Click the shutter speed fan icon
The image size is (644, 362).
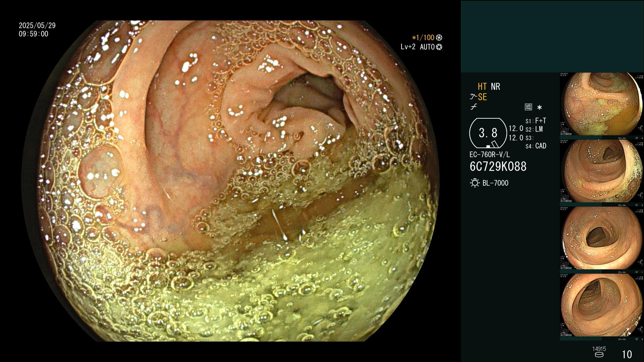[439, 38]
